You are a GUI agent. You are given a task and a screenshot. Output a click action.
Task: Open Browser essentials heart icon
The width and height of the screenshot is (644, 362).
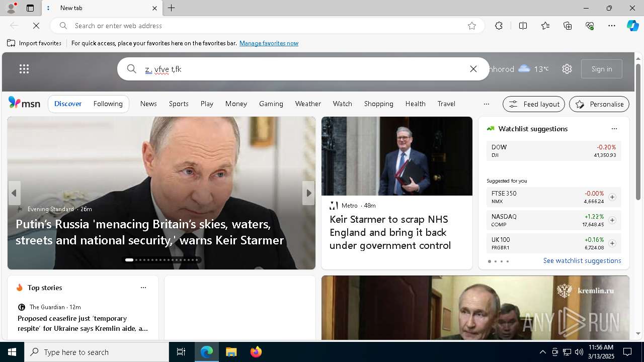(590, 26)
